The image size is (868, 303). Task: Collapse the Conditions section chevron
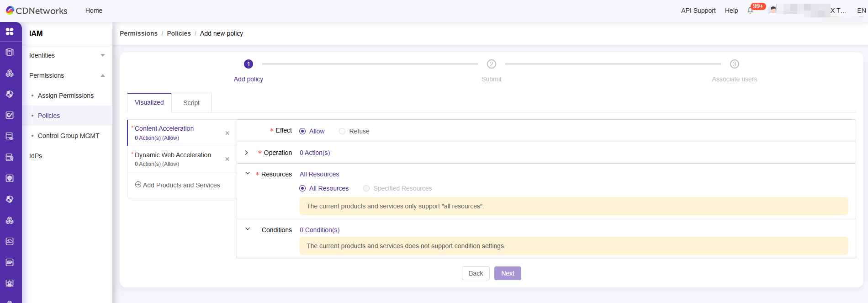coord(248,229)
